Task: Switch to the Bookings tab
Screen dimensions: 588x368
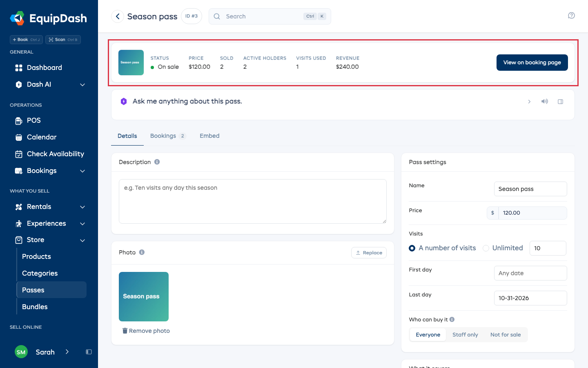Action: 168,136
